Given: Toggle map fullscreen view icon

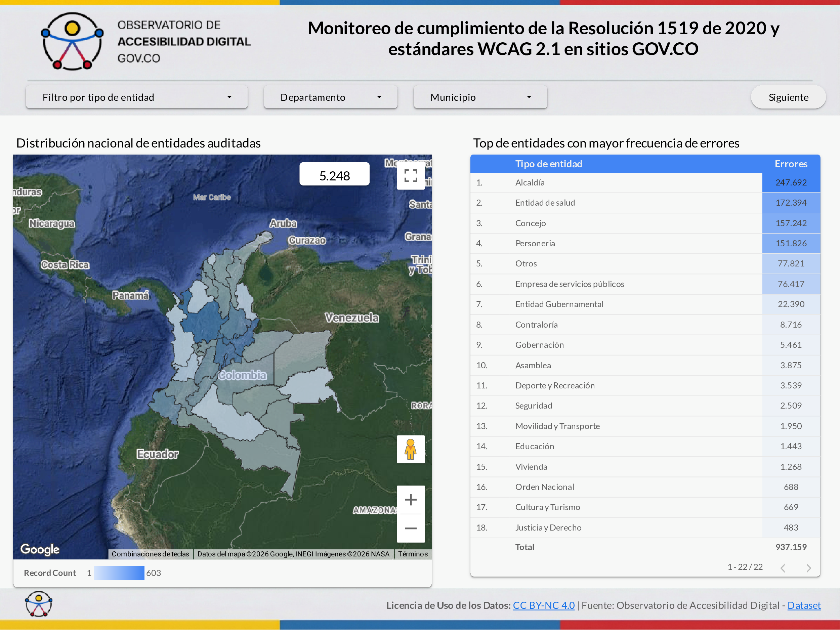Looking at the screenshot, I should tap(411, 175).
